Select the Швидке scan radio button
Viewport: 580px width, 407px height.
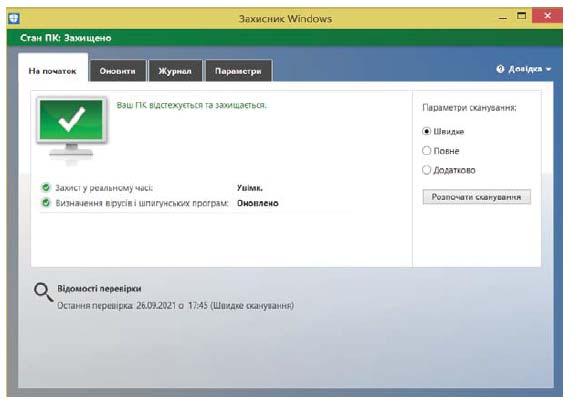(x=426, y=131)
